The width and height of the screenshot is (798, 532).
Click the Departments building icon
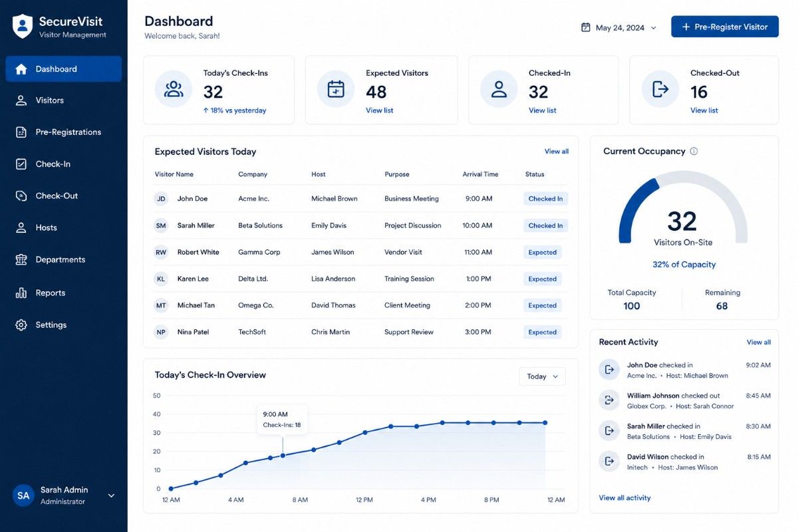[x=21, y=259]
